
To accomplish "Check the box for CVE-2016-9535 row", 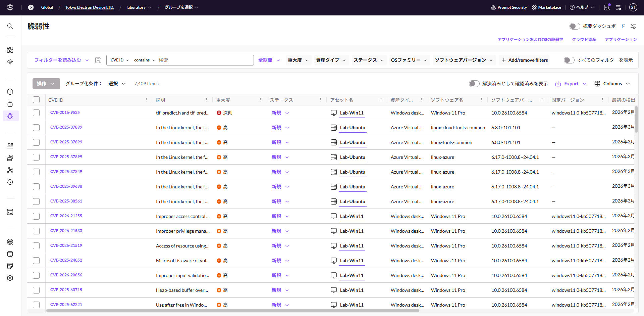I will [x=36, y=113].
